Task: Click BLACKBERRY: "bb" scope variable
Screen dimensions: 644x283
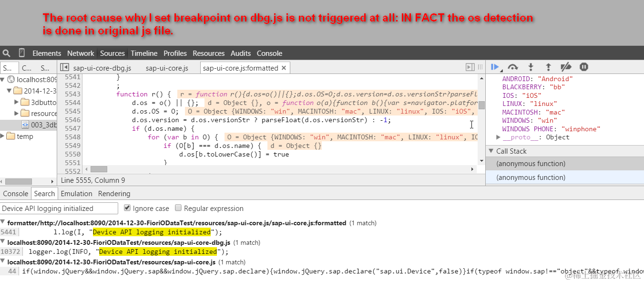Action: click(534, 87)
